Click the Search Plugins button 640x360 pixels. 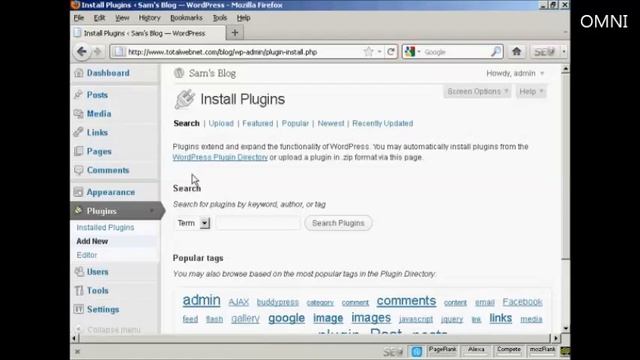338,223
